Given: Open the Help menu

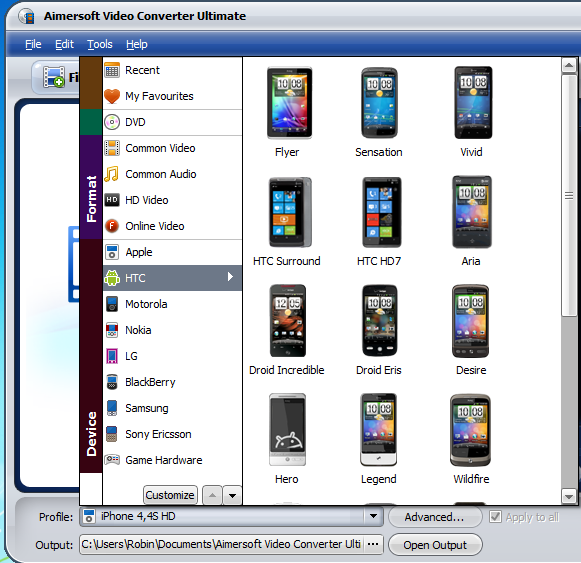Looking at the screenshot, I should (x=137, y=44).
